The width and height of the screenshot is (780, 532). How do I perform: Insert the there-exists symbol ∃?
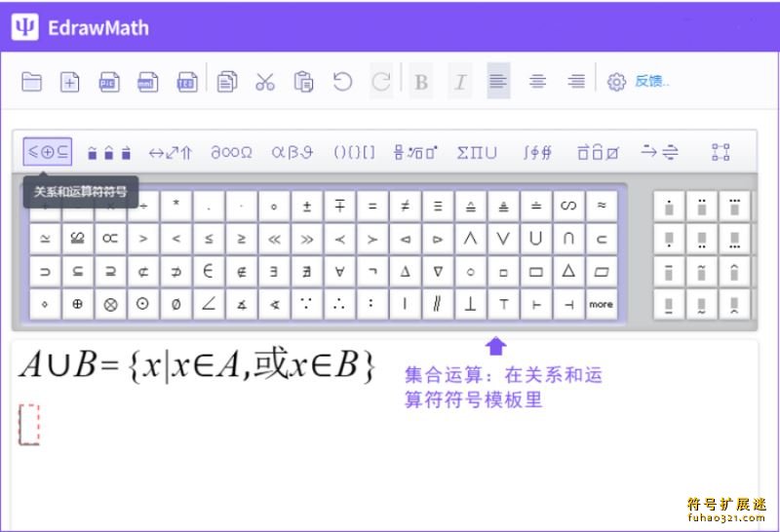[274, 272]
